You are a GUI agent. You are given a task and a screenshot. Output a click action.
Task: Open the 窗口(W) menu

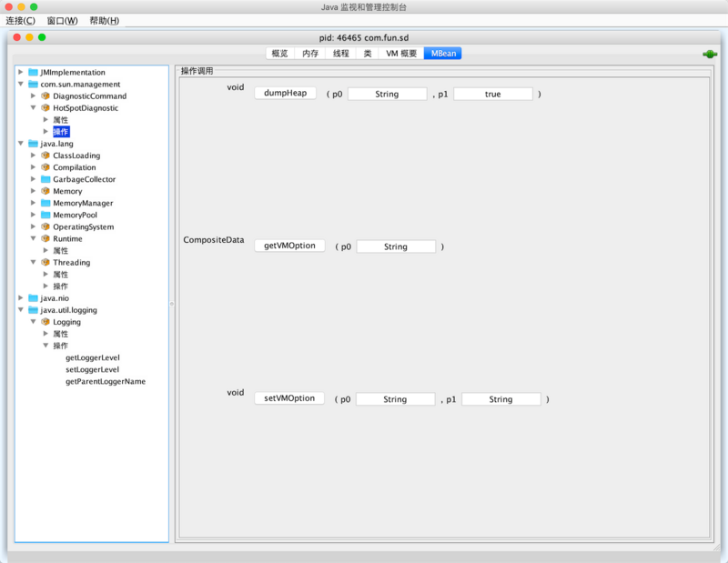(62, 20)
